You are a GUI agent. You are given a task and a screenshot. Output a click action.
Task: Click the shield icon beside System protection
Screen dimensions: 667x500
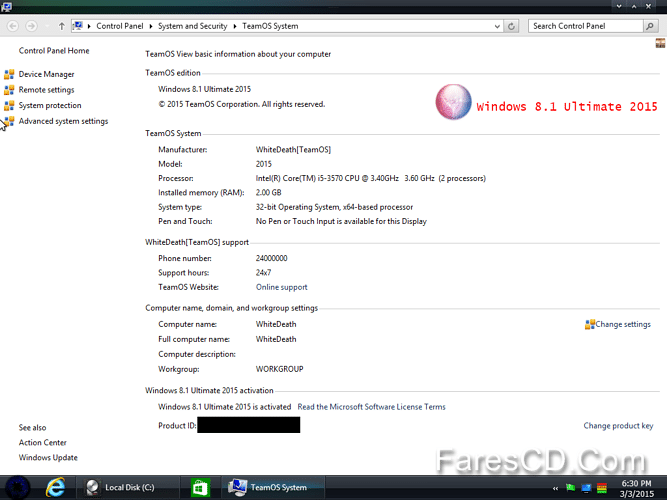tap(9, 106)
